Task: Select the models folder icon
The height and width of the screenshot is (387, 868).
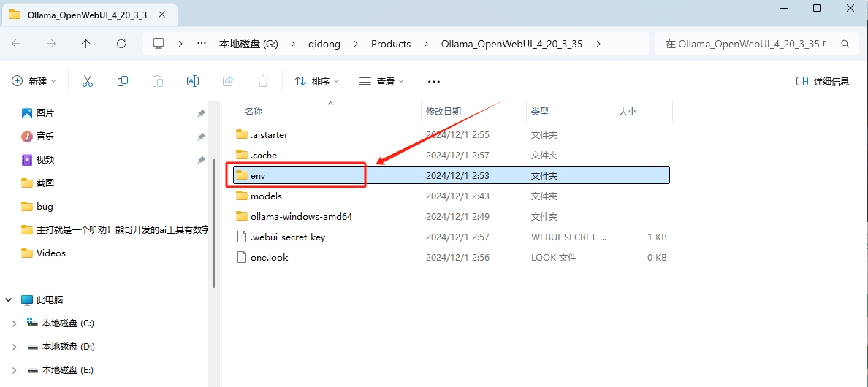Action: point(241,196)
